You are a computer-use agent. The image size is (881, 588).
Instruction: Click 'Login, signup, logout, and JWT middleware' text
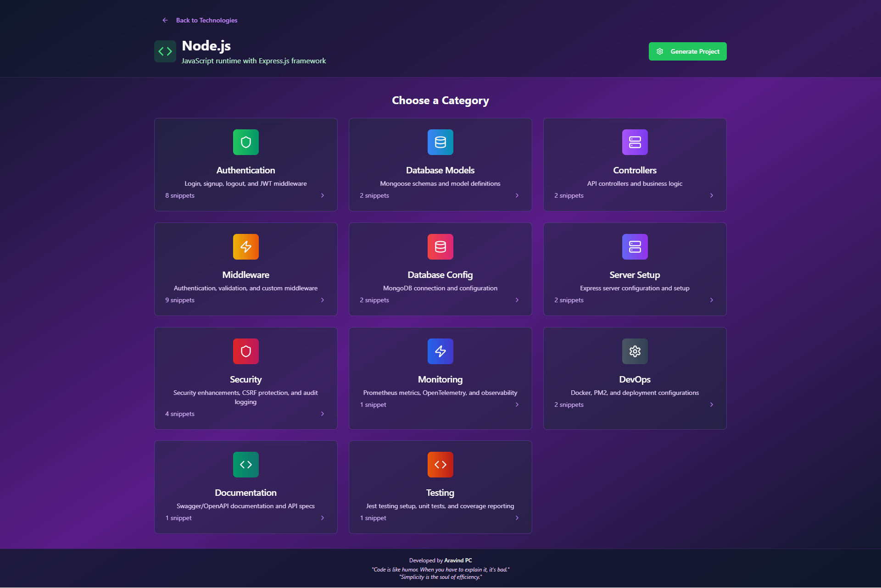click(246, 183)
